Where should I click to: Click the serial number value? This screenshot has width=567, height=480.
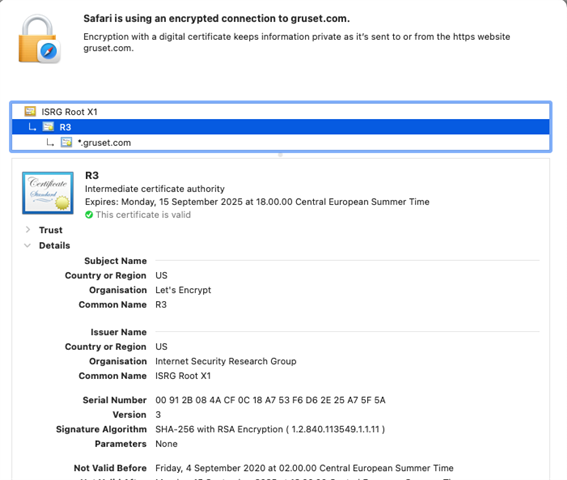(x=270, y=400)
